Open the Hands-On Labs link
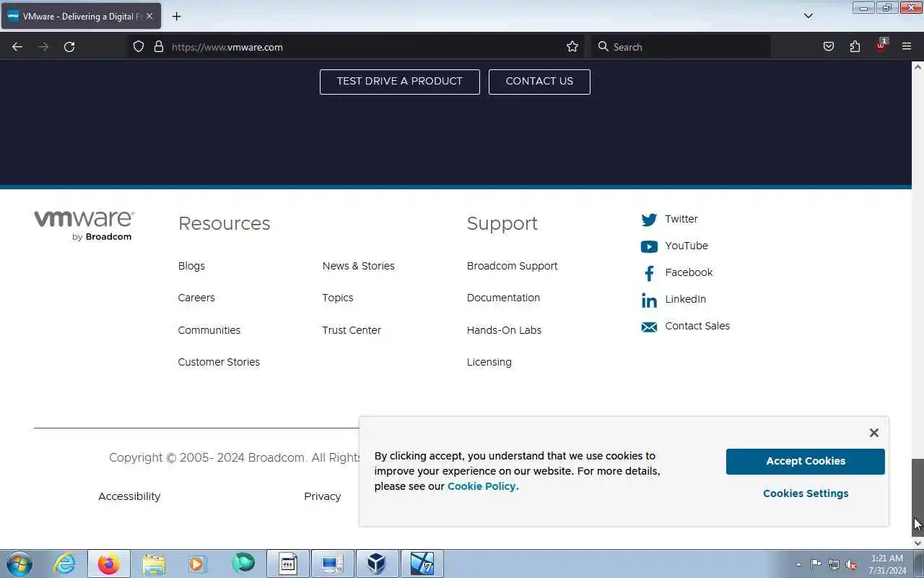The height and width of the screenshot is (578, 924). [x=504, y=330]
